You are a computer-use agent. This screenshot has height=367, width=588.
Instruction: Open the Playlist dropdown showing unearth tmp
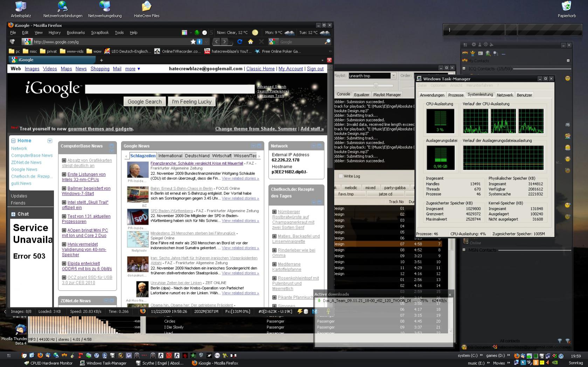tap(393, 76)
